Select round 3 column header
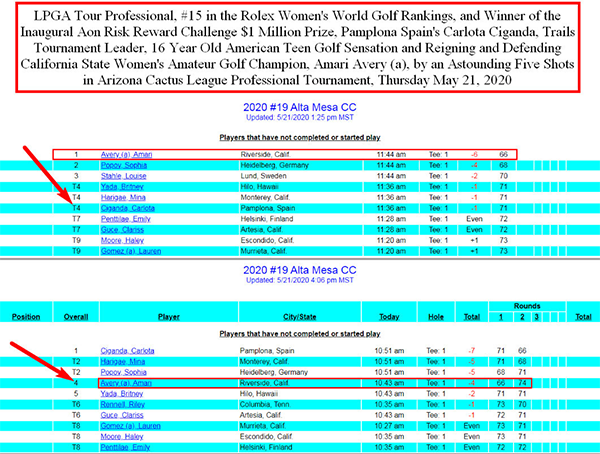Image resolution: width=600 pixels, height=454 pixels. [536, 317]
